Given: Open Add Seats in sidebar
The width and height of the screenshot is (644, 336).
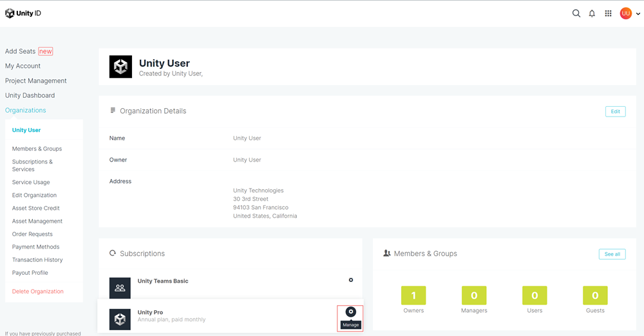Looking at the screenshot, I should point(20,51).
